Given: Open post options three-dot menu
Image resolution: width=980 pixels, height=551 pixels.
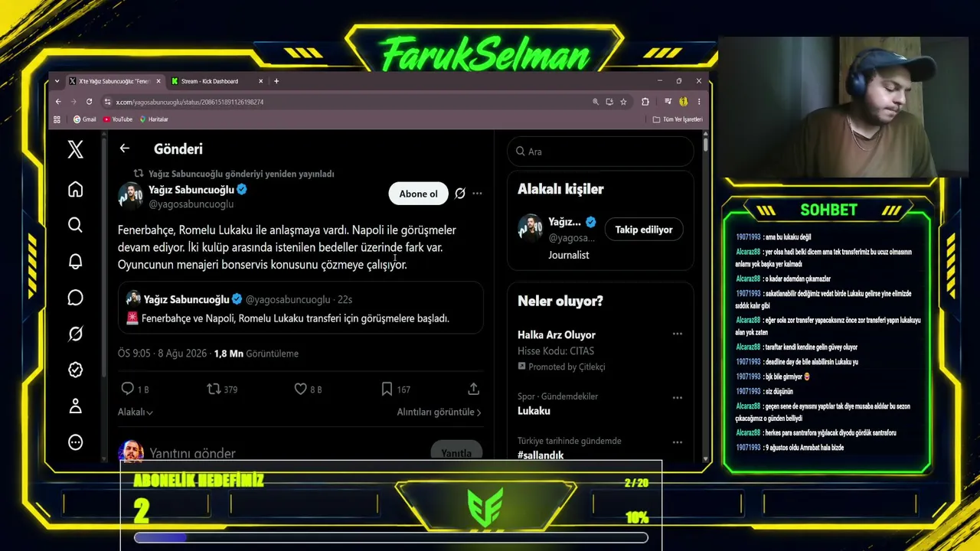Looking at the screenshot, I should point(477,194).
